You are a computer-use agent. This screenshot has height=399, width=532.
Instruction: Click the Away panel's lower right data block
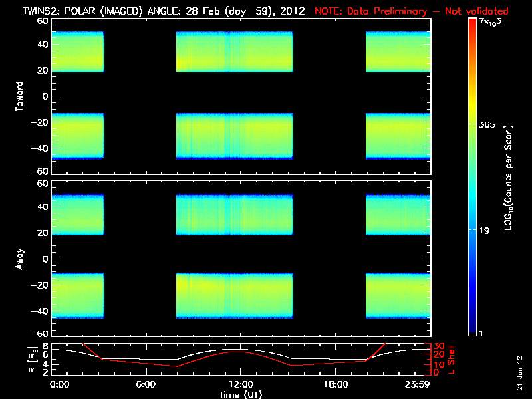pyautogui.click(x=396, y=295)
